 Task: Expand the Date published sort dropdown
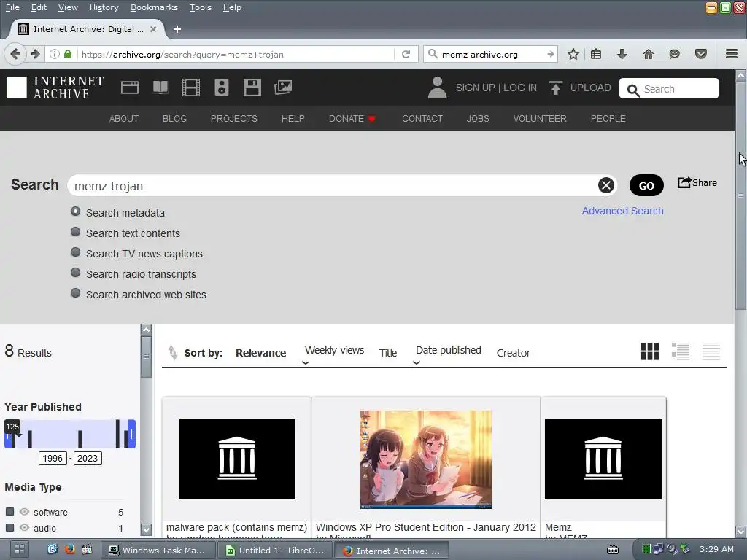point(417,363)
